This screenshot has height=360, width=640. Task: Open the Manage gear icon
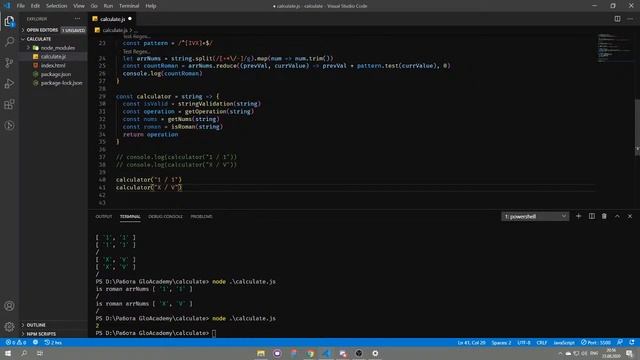(x=9, y=326)
